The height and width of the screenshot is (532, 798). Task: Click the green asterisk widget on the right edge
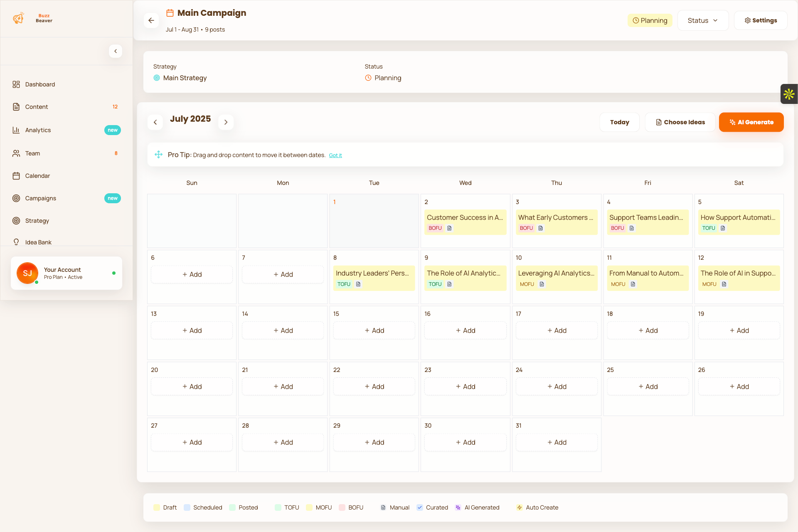point(789,94)
